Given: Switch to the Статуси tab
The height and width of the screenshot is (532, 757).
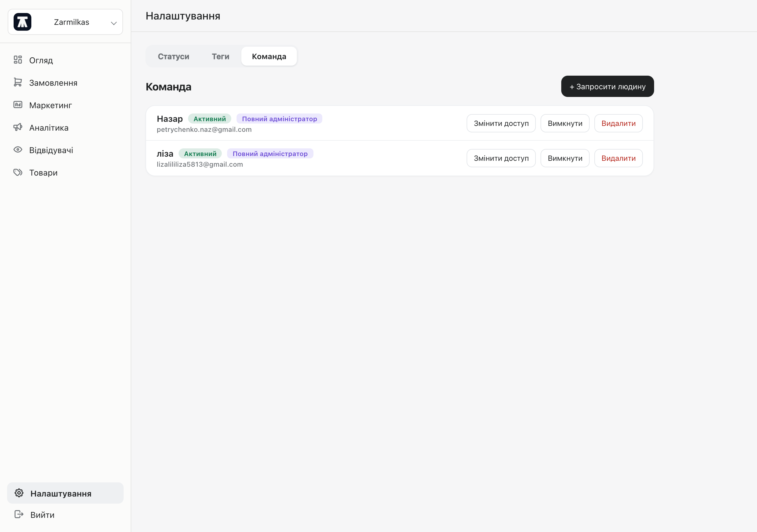Looking at the screenshot, I should click(x=173, y=56).
